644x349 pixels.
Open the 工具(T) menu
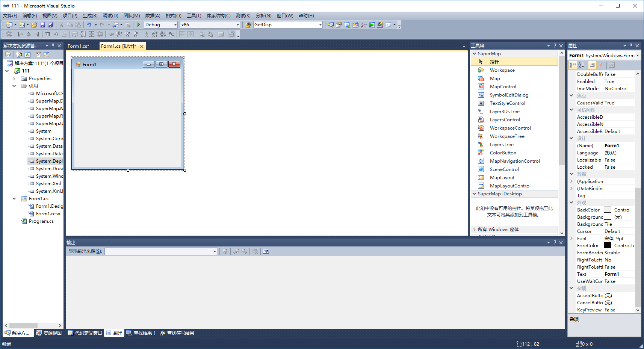[x=194, y=16]
